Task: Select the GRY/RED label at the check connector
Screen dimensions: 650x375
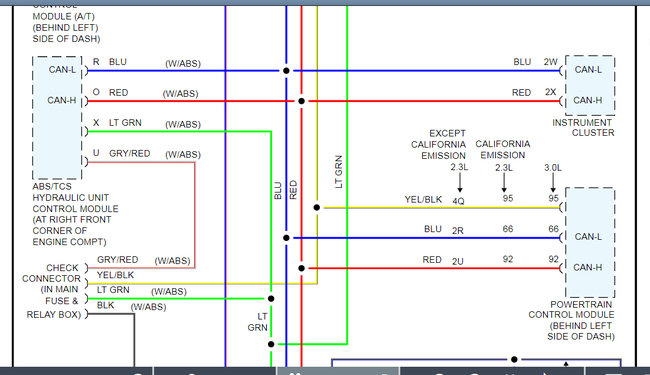Action: 118,259
